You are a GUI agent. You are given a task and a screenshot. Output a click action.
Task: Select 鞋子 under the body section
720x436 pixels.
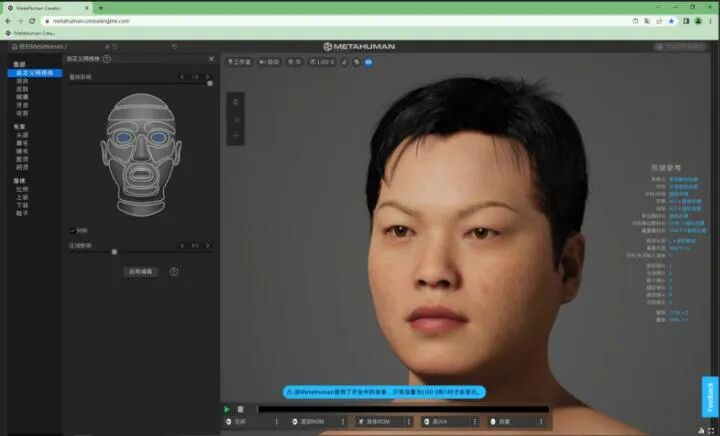coord(22,213)
